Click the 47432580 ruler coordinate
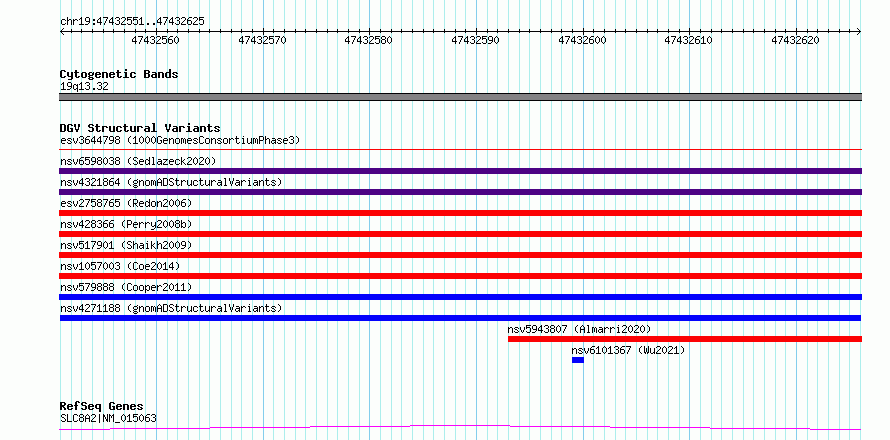Viewport: 890px width, 440px height. 369,40
